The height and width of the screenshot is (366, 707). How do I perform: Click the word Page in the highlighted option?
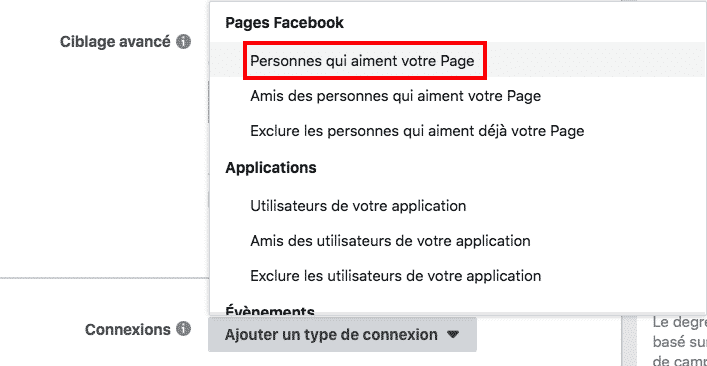point(457,60)
